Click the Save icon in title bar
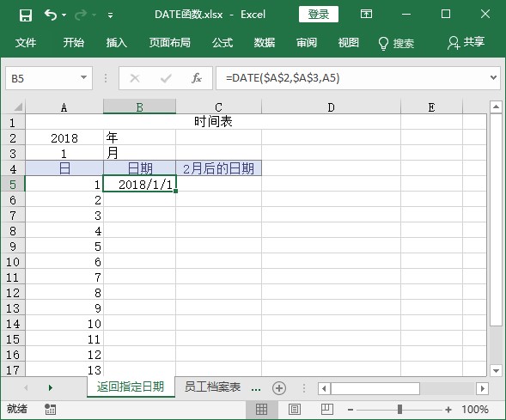 click(x=26, y=15)
